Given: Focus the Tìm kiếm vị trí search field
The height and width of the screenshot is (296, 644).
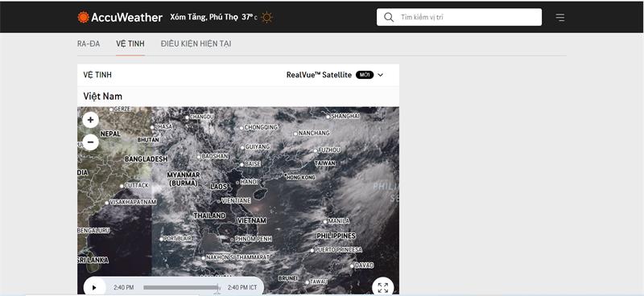Looking at the screenshot, I should (x=459, y=17).
